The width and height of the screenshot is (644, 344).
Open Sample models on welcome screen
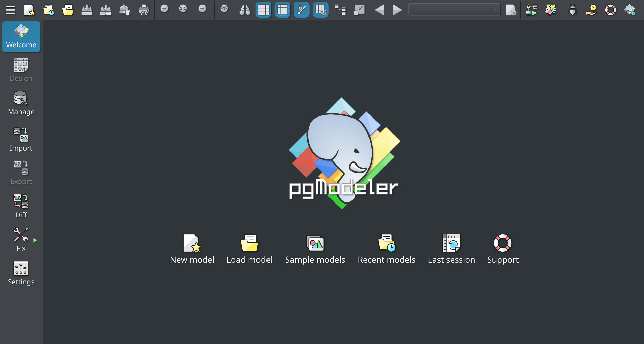tap(315, 249)
